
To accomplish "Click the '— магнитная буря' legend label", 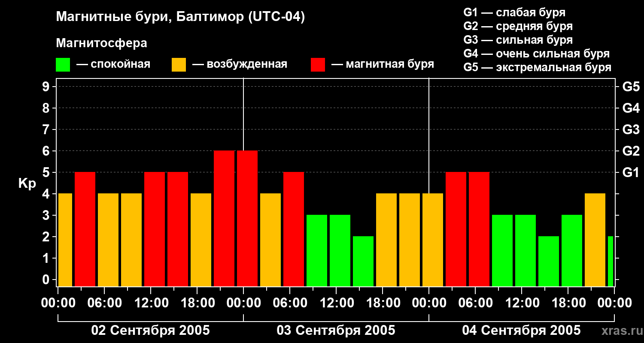I will [x=383, y=64].
